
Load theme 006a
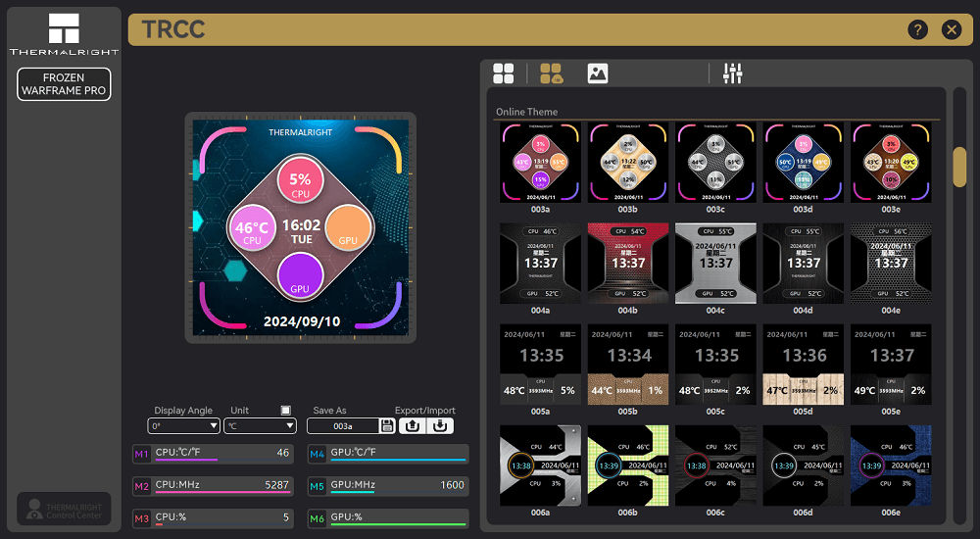[541, 465]
